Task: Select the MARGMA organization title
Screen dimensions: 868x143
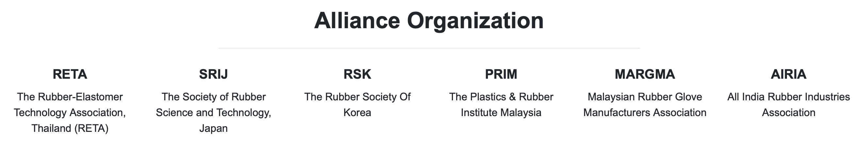Action: pos(644,74)
